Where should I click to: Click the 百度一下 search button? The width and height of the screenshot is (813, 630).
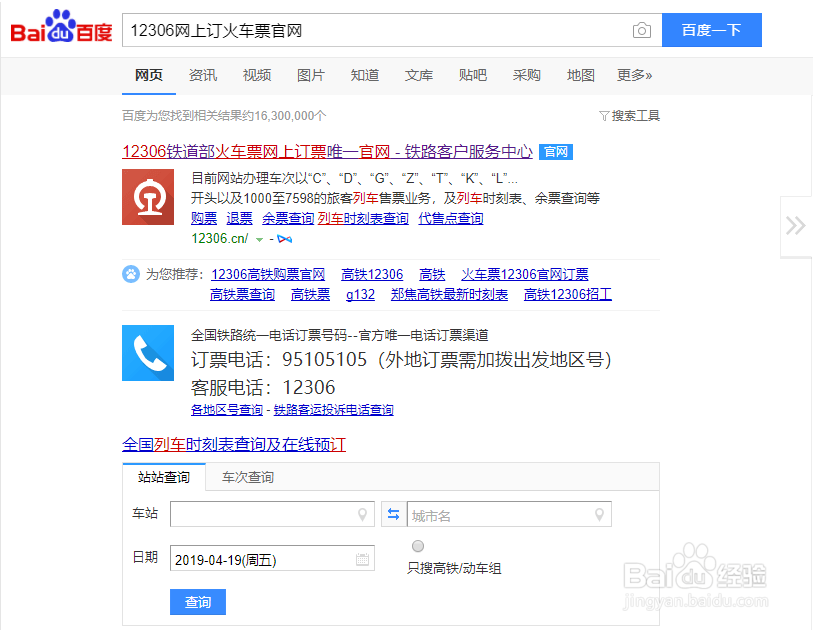711,30
